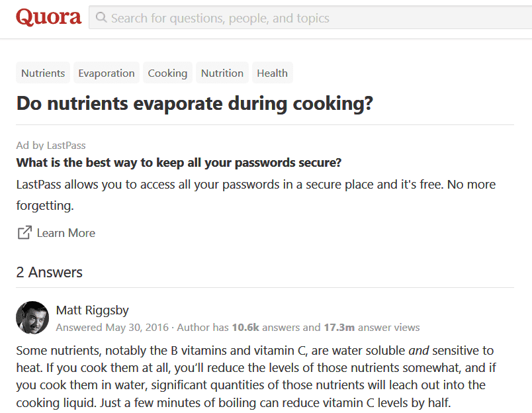Image resolution: width=532 pixels, height=413 pixels.
Task: Click the search magnifier icon
Action: tap(101, 18)
